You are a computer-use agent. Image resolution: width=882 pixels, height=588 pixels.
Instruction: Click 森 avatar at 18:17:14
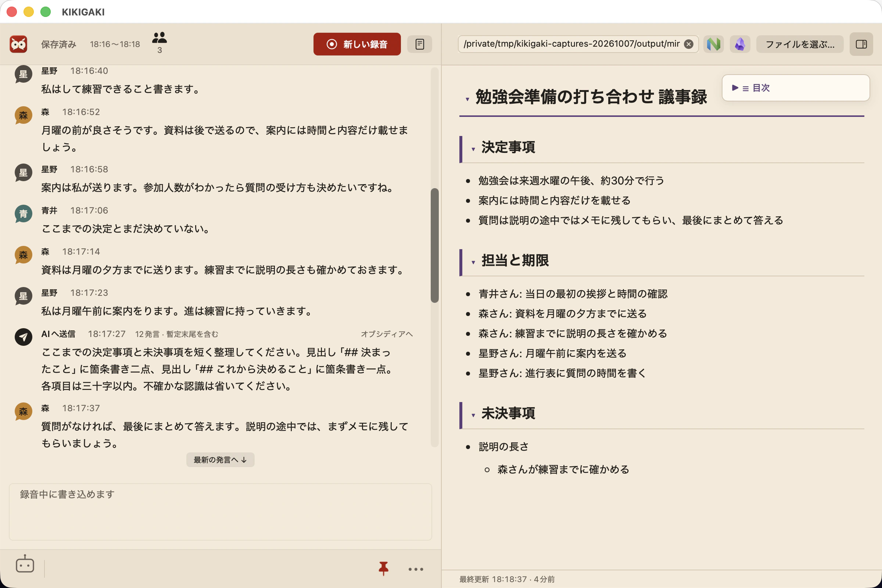23,255
